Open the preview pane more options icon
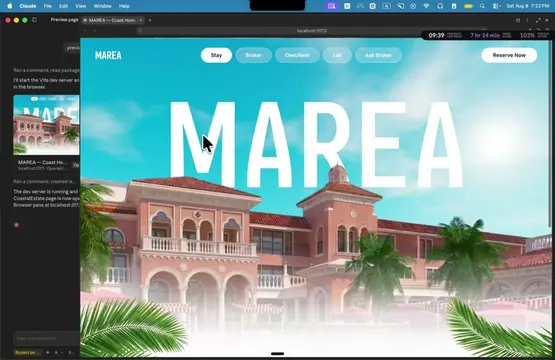 click(527, 20)
